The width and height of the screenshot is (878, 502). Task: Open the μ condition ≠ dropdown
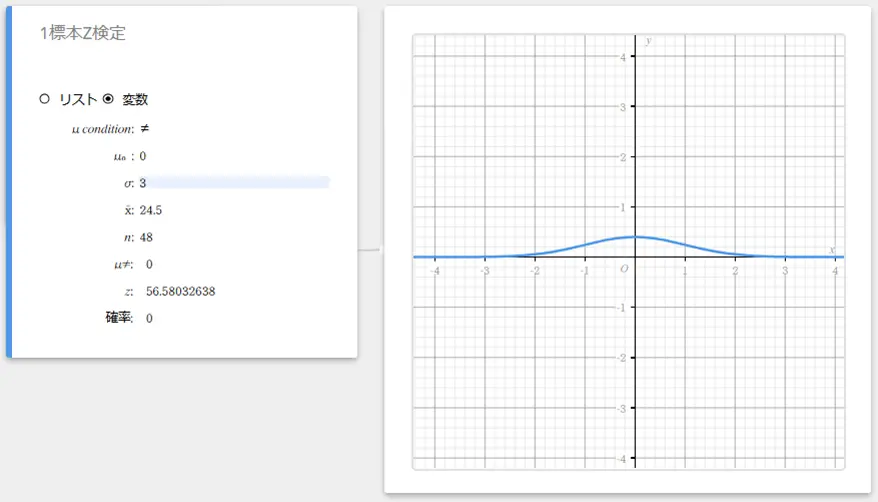click(145, 129)
